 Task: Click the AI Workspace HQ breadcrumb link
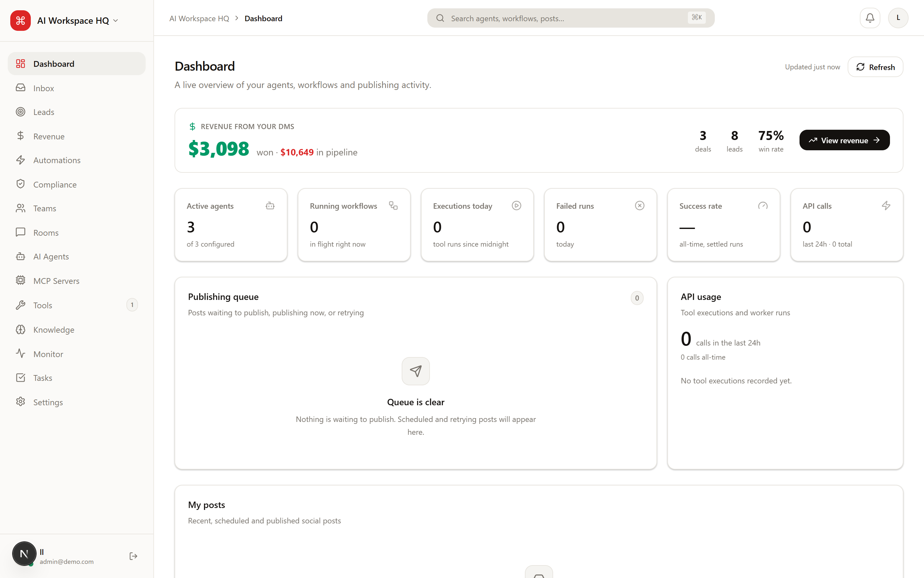click(199, 18)
